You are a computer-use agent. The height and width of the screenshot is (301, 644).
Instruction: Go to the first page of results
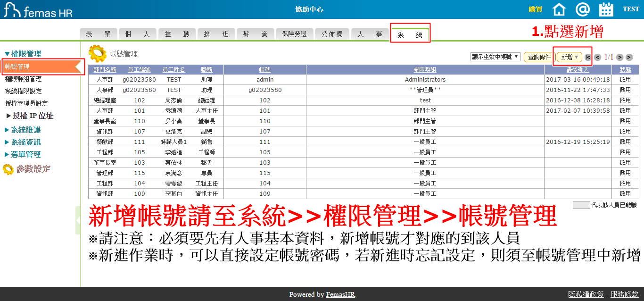click(588, 57)
